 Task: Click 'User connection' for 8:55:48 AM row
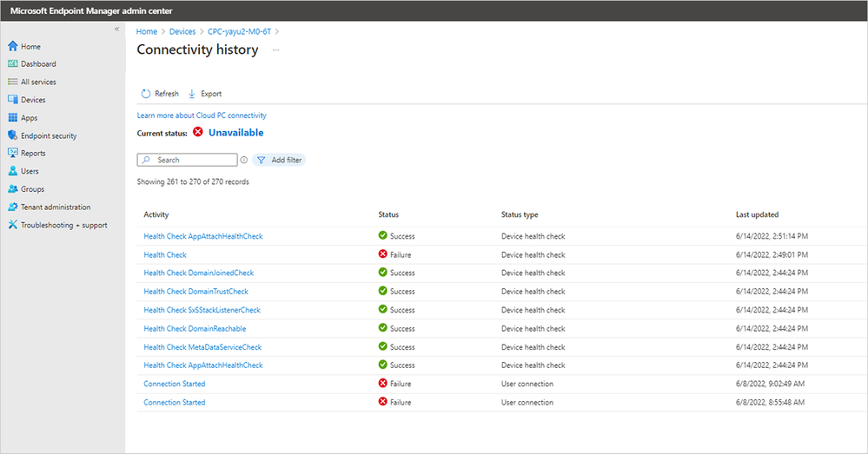click(527, 403)
